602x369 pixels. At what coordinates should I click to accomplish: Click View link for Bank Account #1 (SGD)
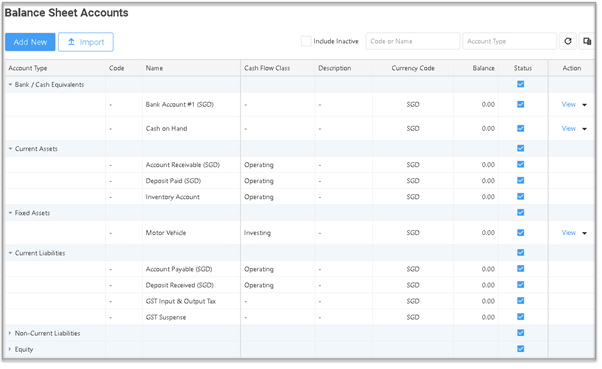569,104
